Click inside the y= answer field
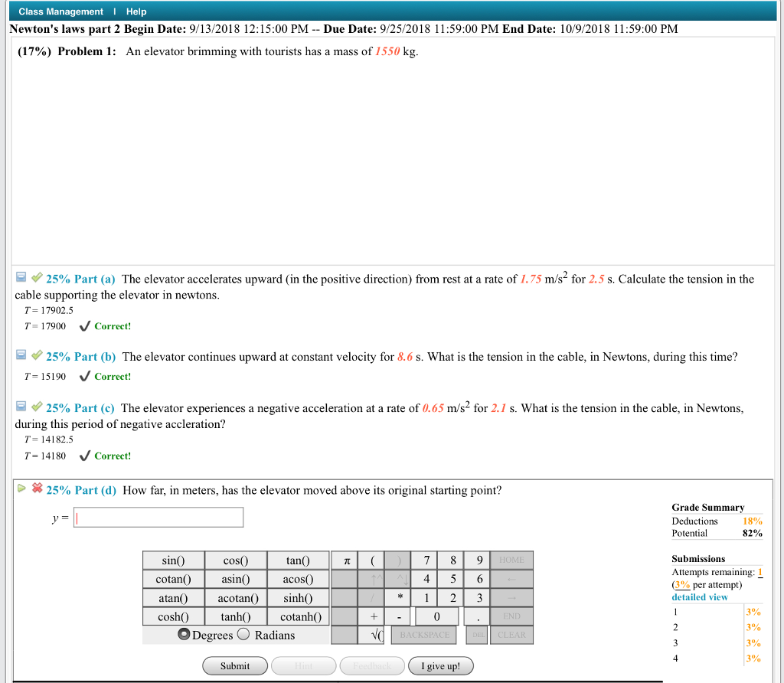This screenshot has height=683, width=784. click(x=158, y=517)
